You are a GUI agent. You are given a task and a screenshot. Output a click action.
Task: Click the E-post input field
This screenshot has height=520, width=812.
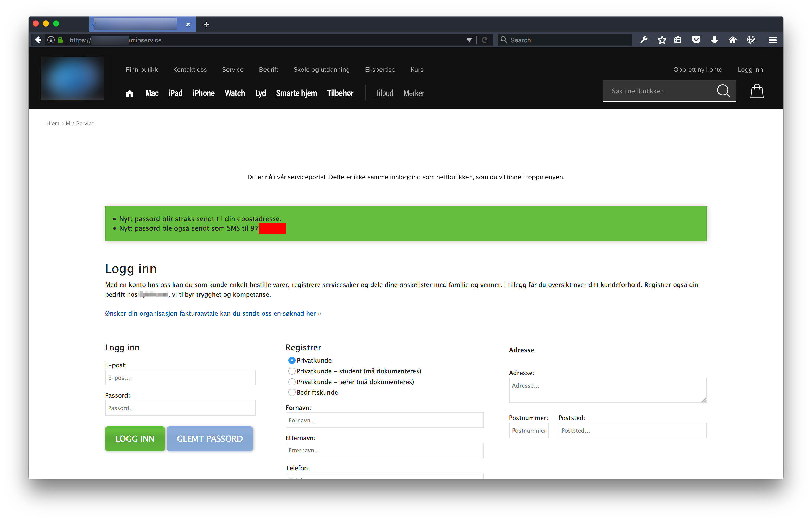(x=180, y=378)
